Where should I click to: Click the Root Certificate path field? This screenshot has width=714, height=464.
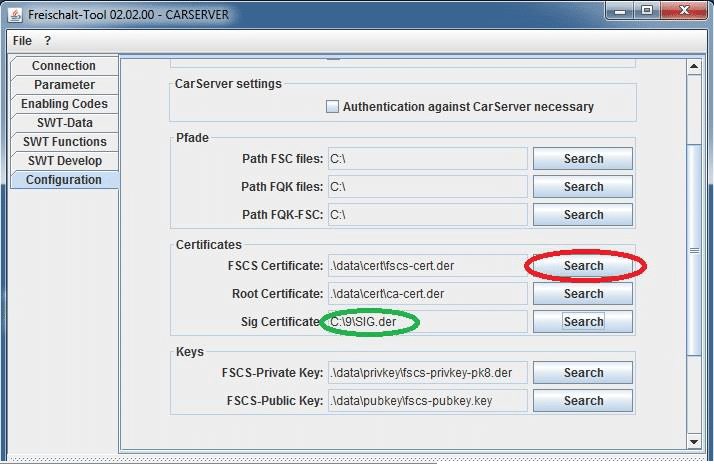pos(427,294)
